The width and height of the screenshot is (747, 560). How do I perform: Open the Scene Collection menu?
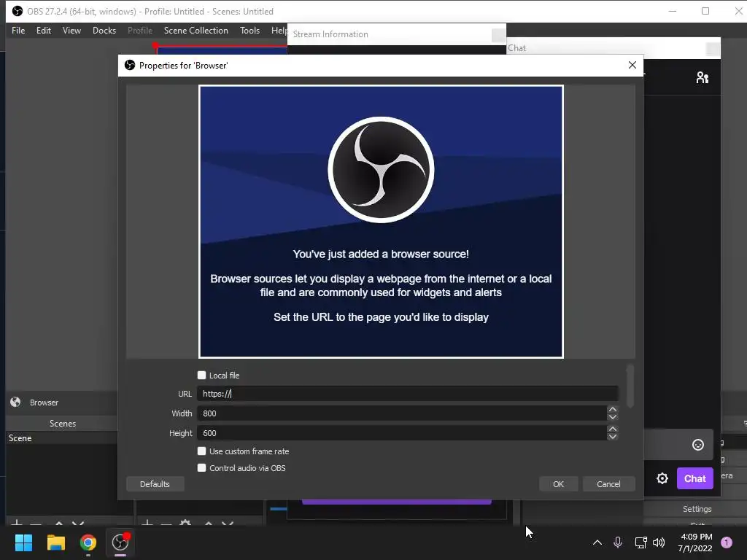(x=196, y=31)
